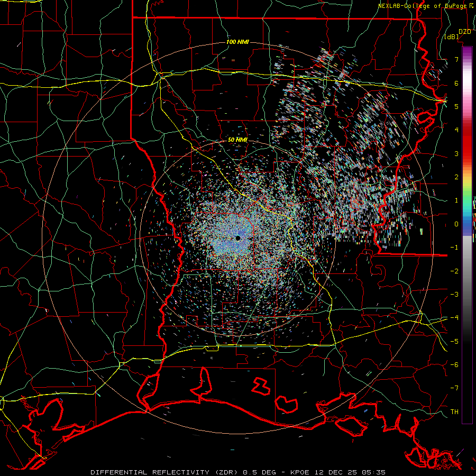Click the ZDR color scale bar
This screenshot has height=476, width=476.
tap(467, 235)
